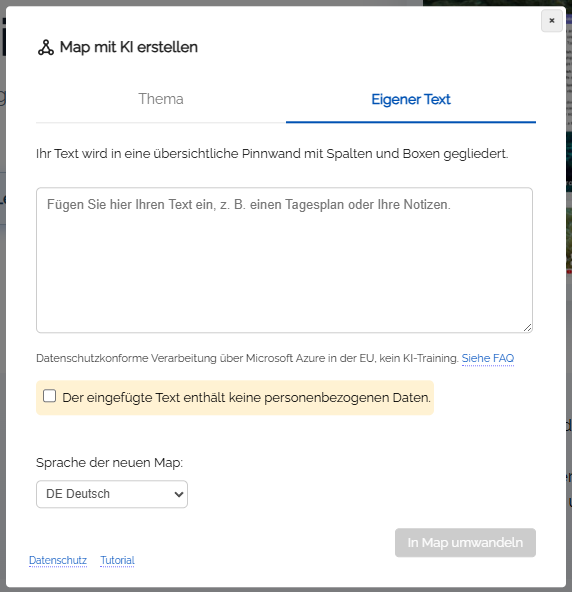Viewport: 572px width, 592px height.
Task: Click the Pinnwand description sentence
Action: [272, 154]
